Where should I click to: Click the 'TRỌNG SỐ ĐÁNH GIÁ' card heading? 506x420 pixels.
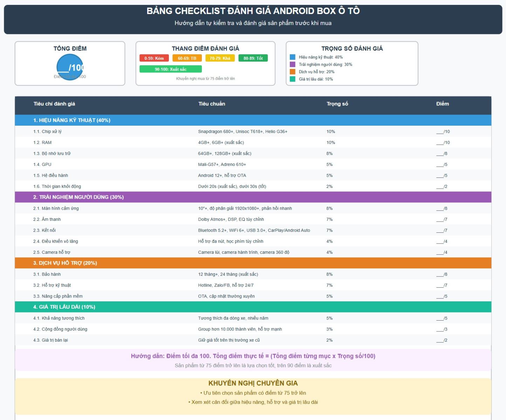point(352,48)
